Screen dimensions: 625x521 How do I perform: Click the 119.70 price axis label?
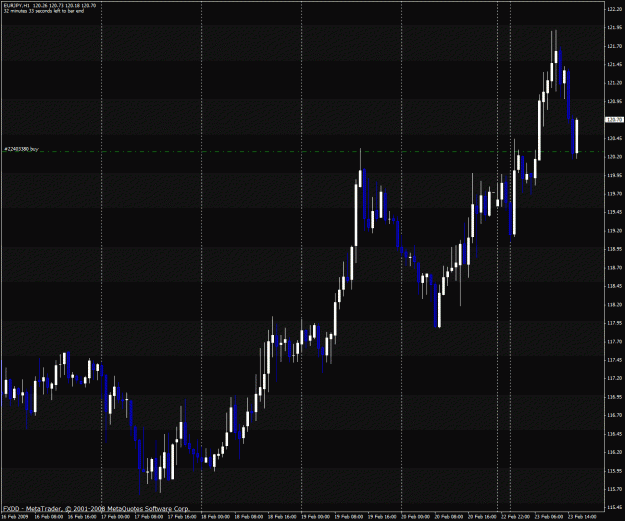(x=614, y=194)
